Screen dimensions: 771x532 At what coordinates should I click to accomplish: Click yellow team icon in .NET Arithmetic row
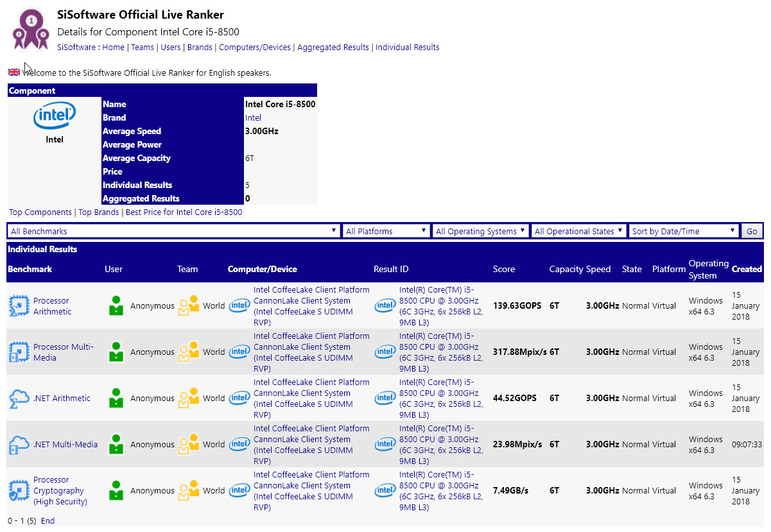tap(189, 398)
